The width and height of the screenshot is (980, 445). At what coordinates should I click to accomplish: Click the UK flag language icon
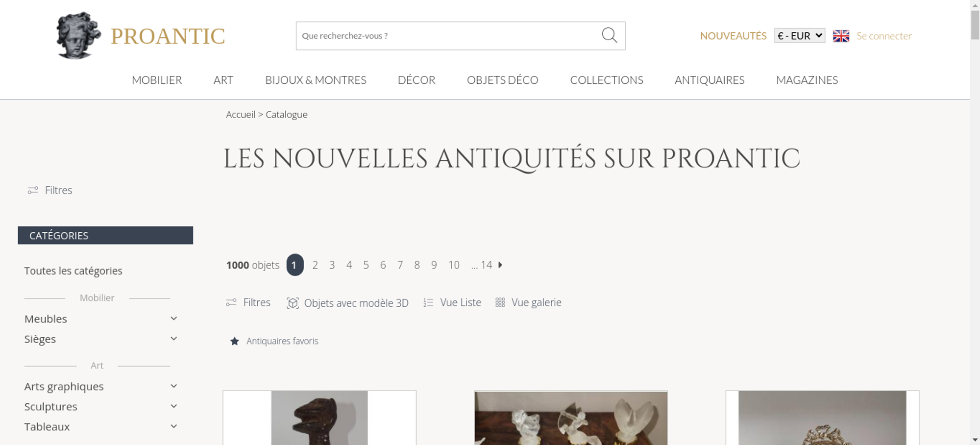[x=841, y=36]
